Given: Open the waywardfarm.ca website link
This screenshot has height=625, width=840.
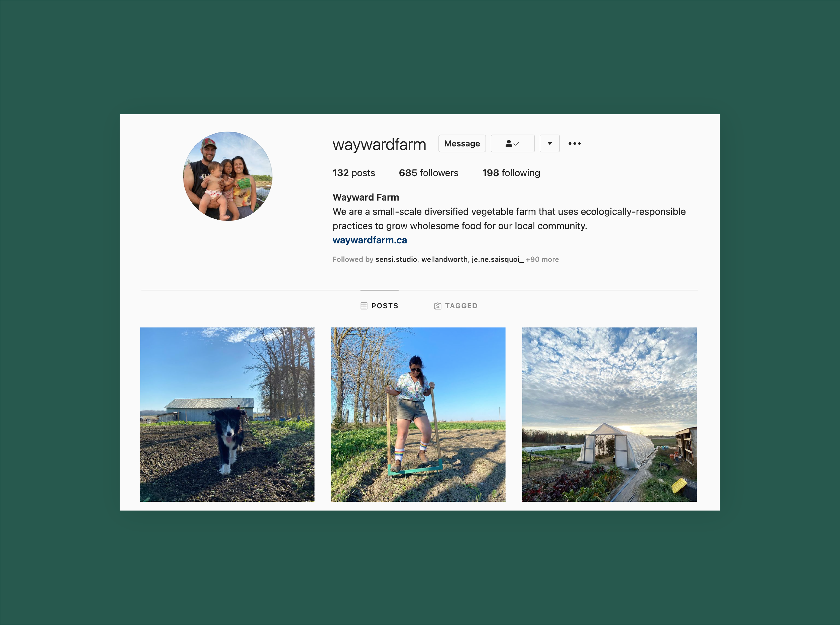Looking at the screenshot, I should point(370,240).
